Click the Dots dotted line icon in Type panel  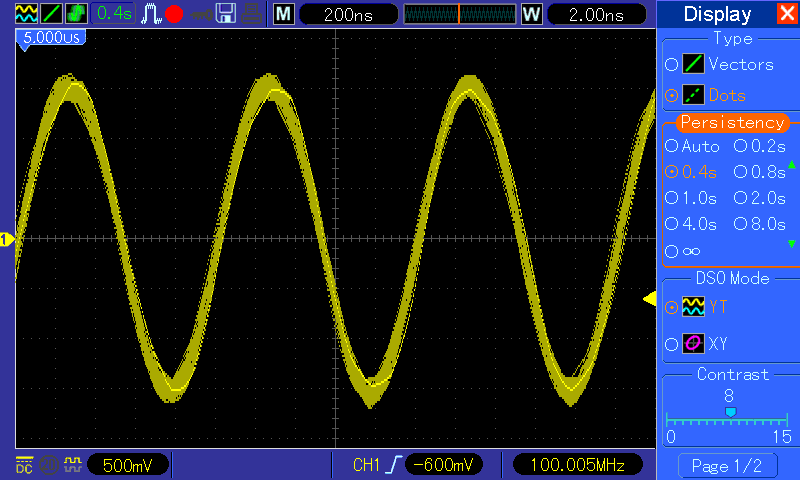coord(693,94)
